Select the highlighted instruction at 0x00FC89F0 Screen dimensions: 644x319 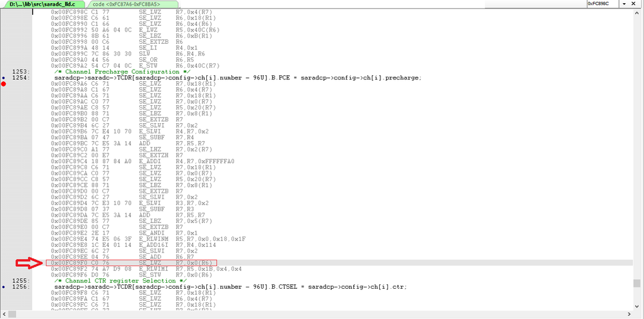click(132, 263)
